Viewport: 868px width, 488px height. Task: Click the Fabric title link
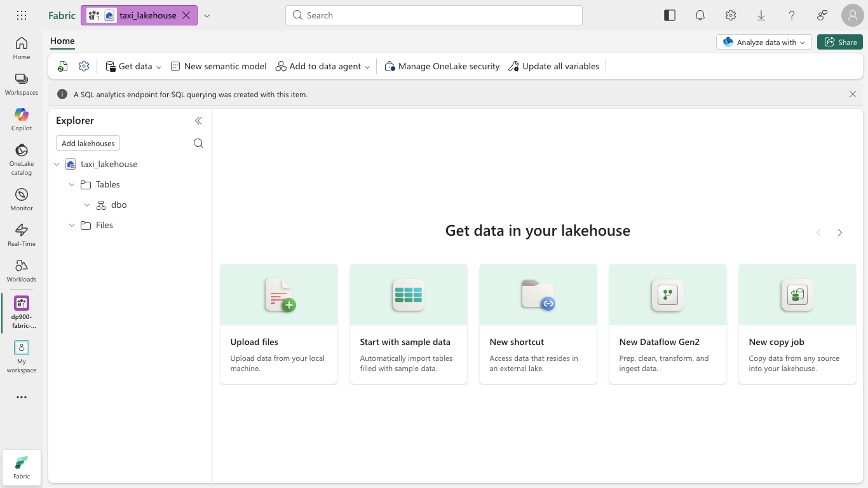pos(62,15)
